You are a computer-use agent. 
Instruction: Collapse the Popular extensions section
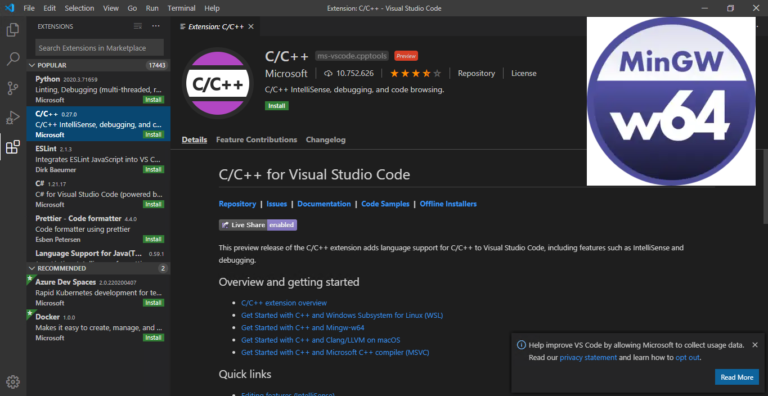[x=98, y=65]
